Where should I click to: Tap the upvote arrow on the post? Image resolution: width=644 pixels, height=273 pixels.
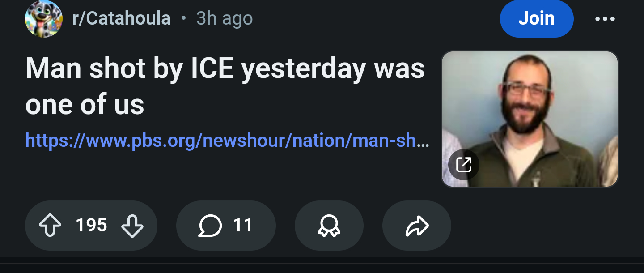(50, 225)
